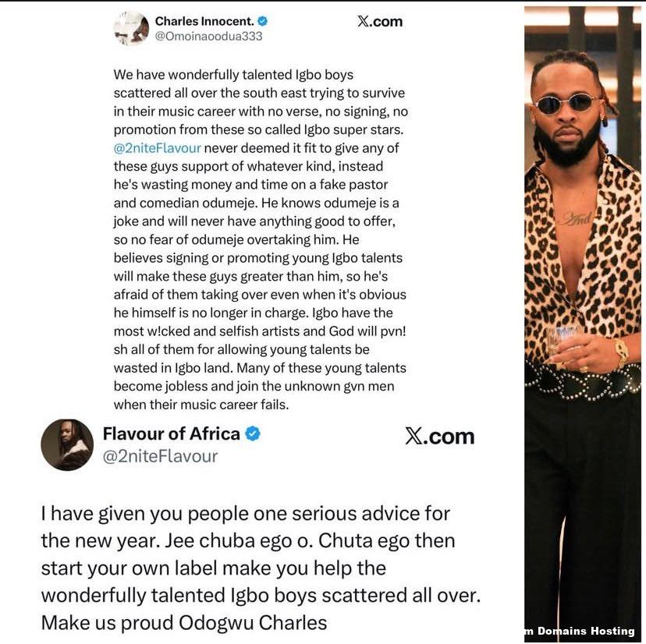Screen dimensions: 646x644
Task: Click the verified badge beside Charles Innocent
Action: 263,22
